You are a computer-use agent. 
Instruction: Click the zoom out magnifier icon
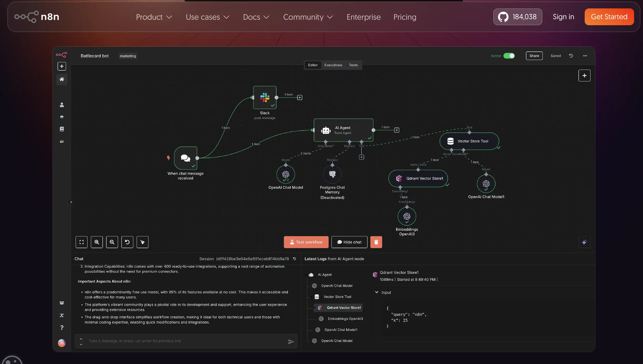112,242
